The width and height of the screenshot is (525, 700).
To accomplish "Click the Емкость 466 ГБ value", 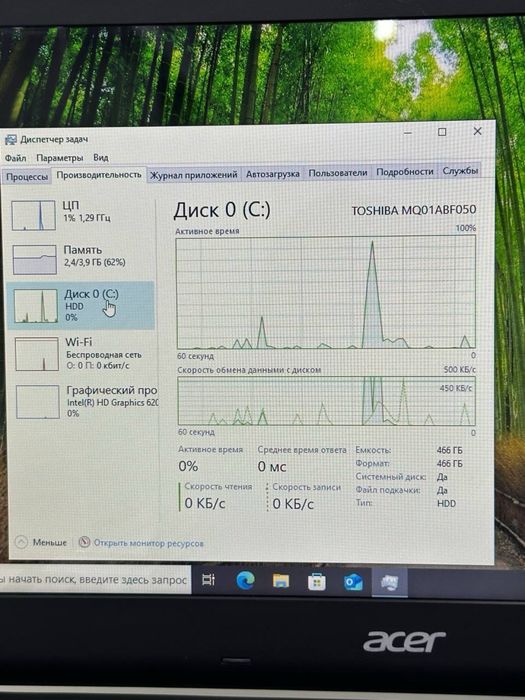I will click(450, 450).
